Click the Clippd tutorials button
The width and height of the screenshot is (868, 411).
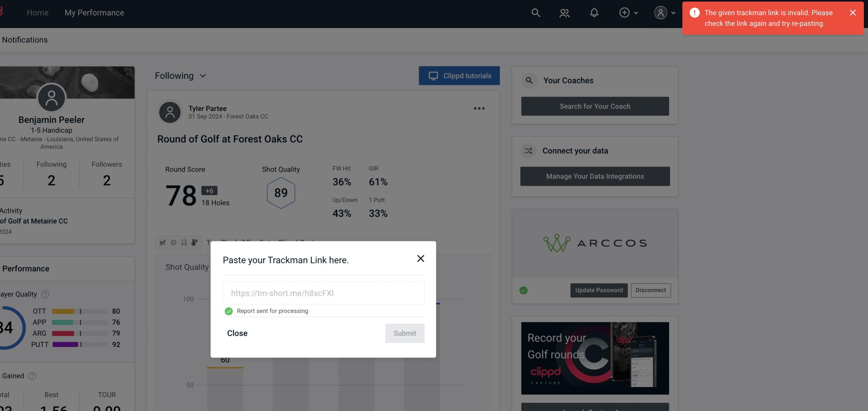(x=460, y=75)
